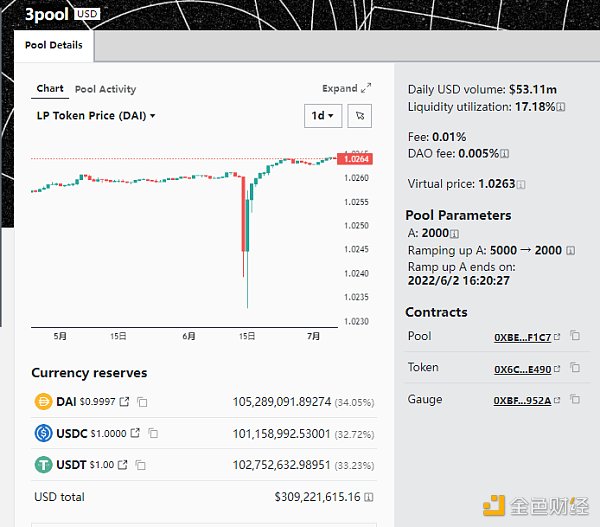This screenshot has width=600, height=527.
Task: Click the Daily USD volume $53.11m value
Action: pyautogui.click(x=533, y=90)
